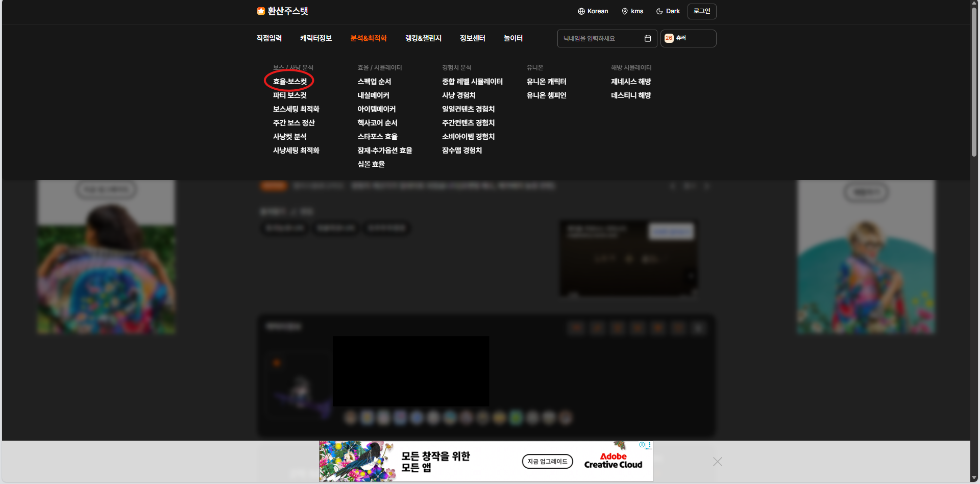Click the right arrow of the notice carousel

[x=706, y=186]
